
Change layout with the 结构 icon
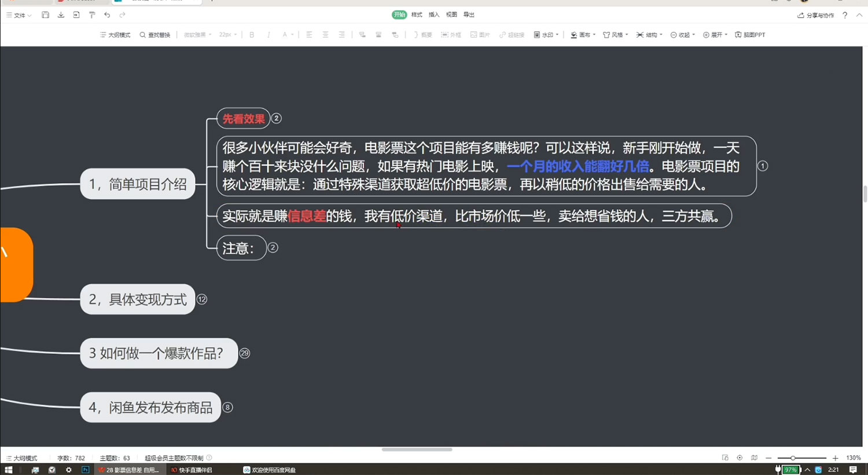648,35
